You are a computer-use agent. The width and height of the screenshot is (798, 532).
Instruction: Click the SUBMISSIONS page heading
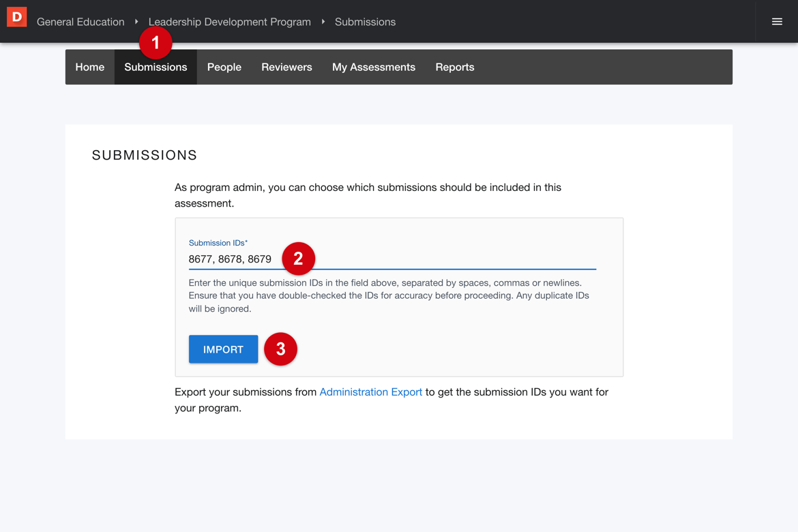point(144,155)
